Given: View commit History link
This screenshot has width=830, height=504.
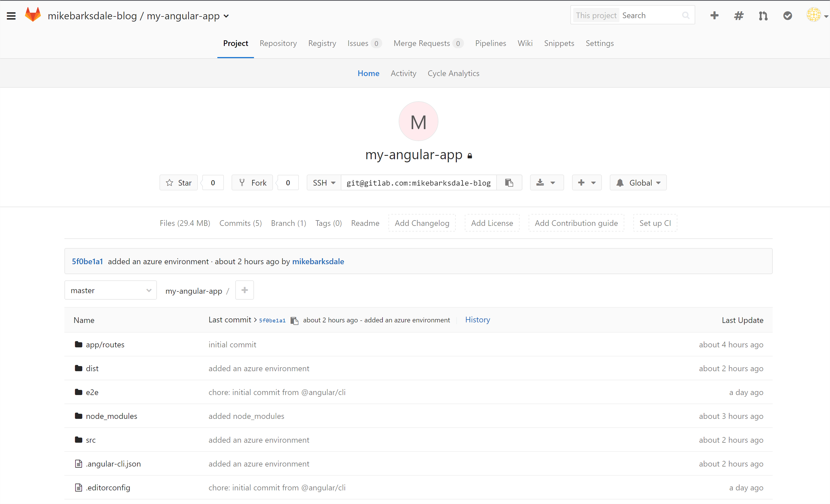Looking at the screenshot, I should point(477,319).
